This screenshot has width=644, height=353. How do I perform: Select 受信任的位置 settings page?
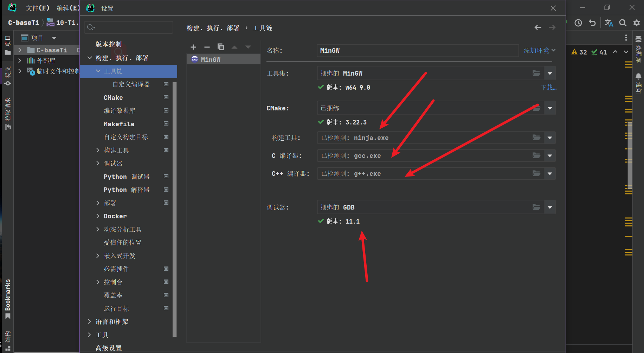coord(123,242)
